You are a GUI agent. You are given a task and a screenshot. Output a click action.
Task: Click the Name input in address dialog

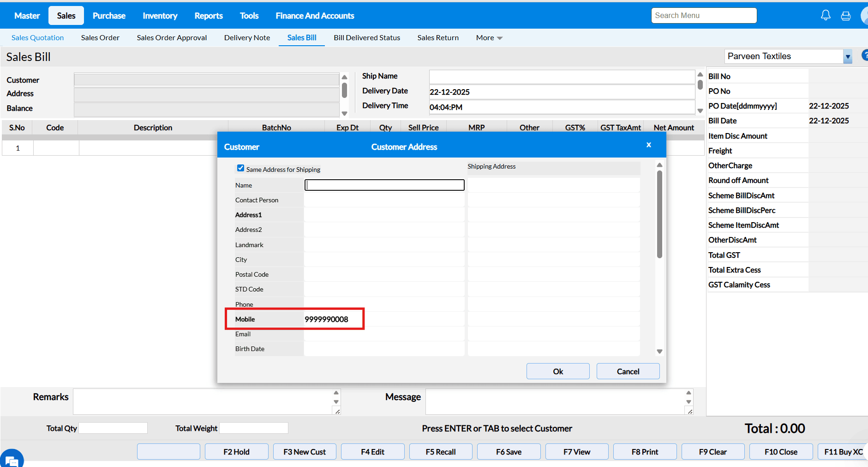coord(384,185)
